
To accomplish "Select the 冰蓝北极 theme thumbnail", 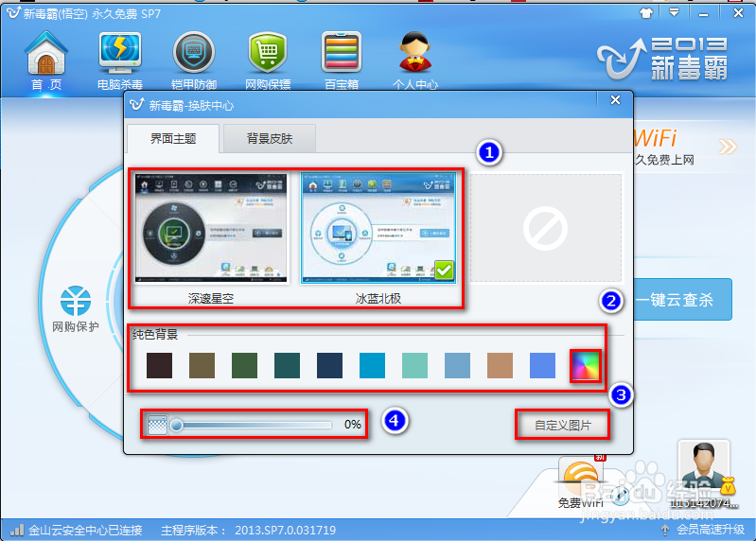I will point(378,228).
